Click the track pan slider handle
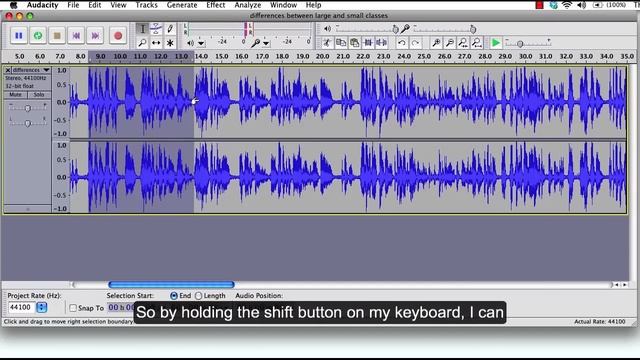Viewport: 640px width, 360px height. (x=27, y=123)
